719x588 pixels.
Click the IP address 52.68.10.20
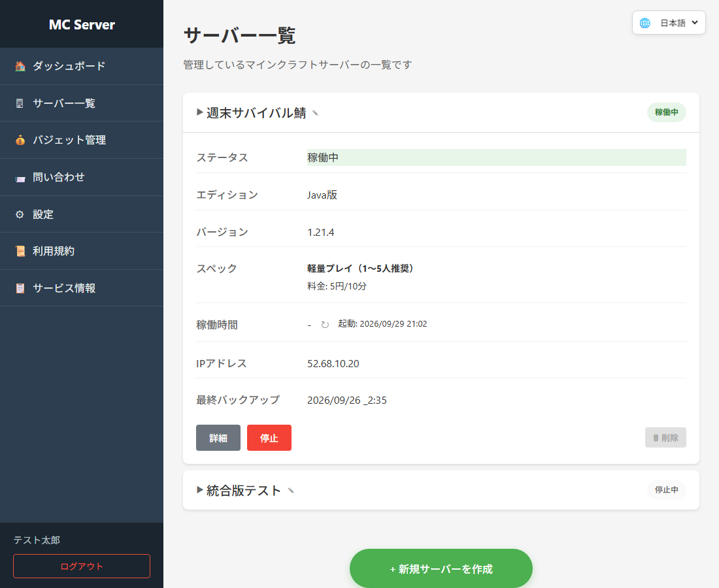(x=333, y=364)
